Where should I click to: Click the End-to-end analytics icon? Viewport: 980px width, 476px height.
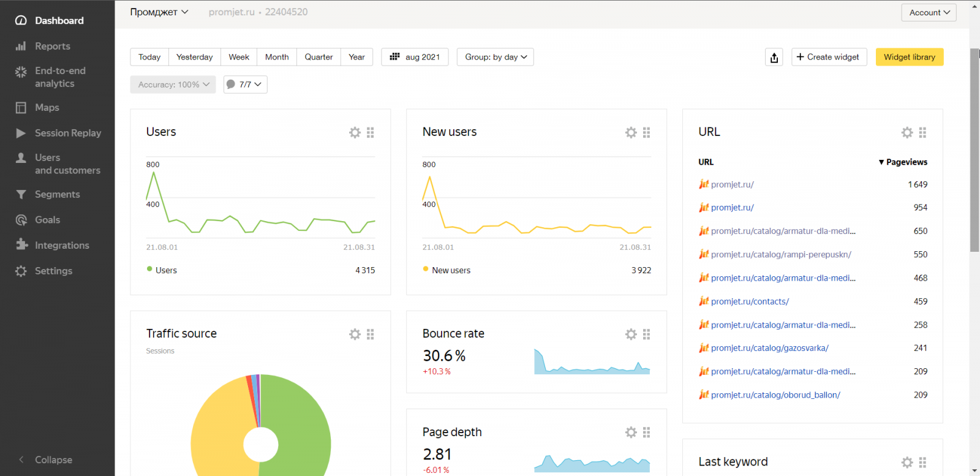coord(21,72)
